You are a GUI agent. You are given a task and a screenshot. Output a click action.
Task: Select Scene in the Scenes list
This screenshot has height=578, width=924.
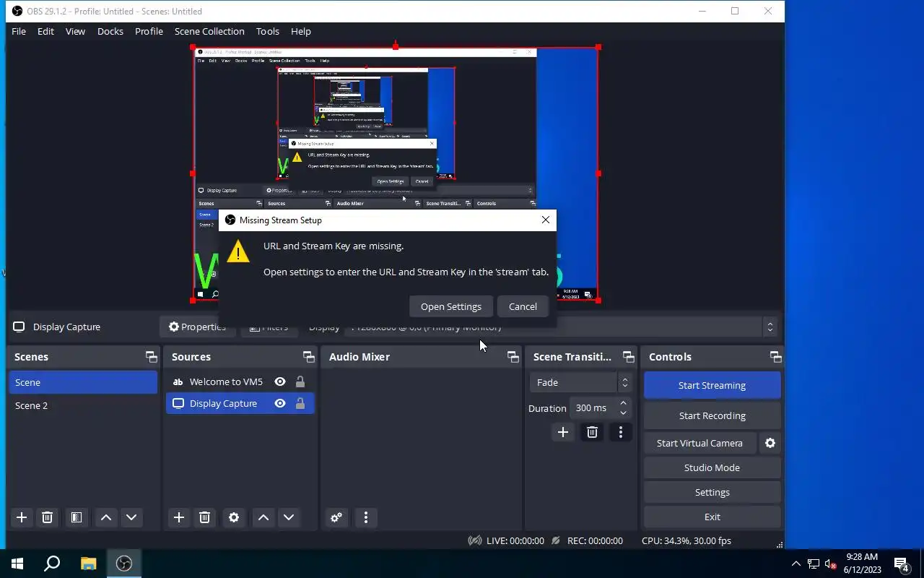pyautogui.click(x=83, y=382)
